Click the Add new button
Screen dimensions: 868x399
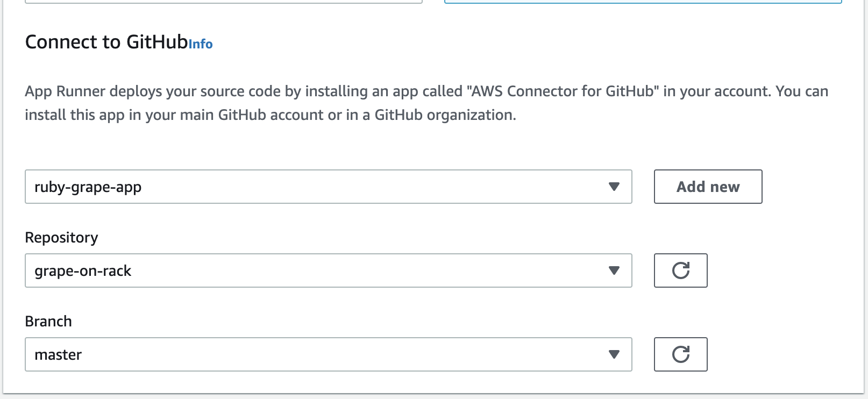pos(708,187)
